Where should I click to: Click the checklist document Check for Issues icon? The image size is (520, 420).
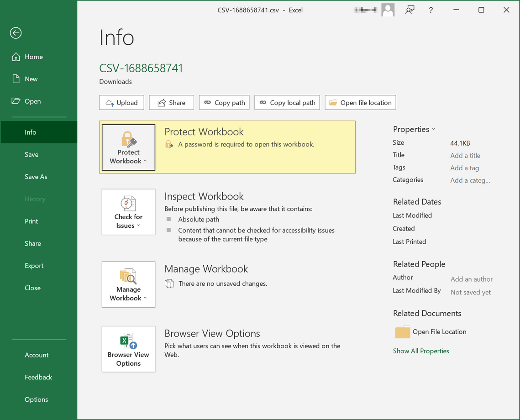128,203
